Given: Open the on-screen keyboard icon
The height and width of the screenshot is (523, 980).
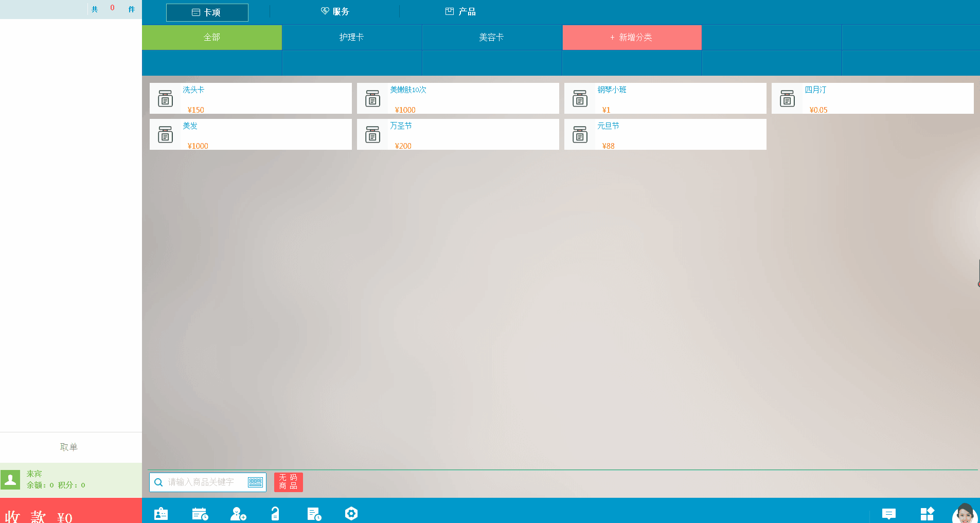Looking at the screenshot, I should click(x=255, y=482).
